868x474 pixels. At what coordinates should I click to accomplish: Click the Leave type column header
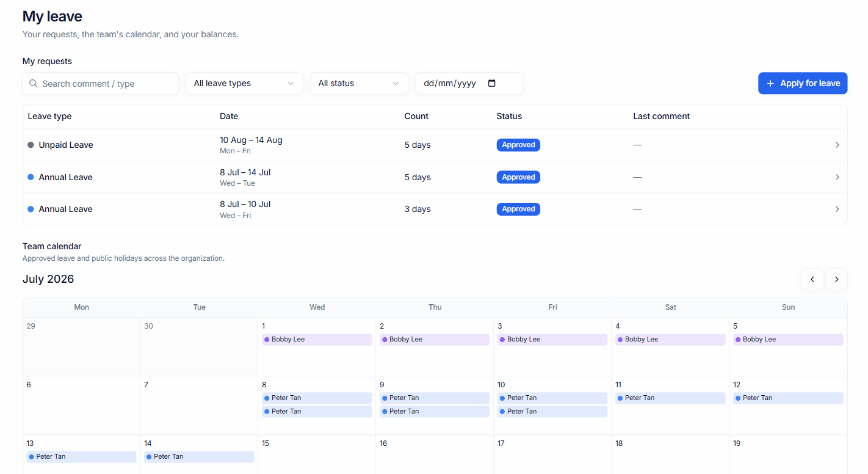(x=49, y=116)
